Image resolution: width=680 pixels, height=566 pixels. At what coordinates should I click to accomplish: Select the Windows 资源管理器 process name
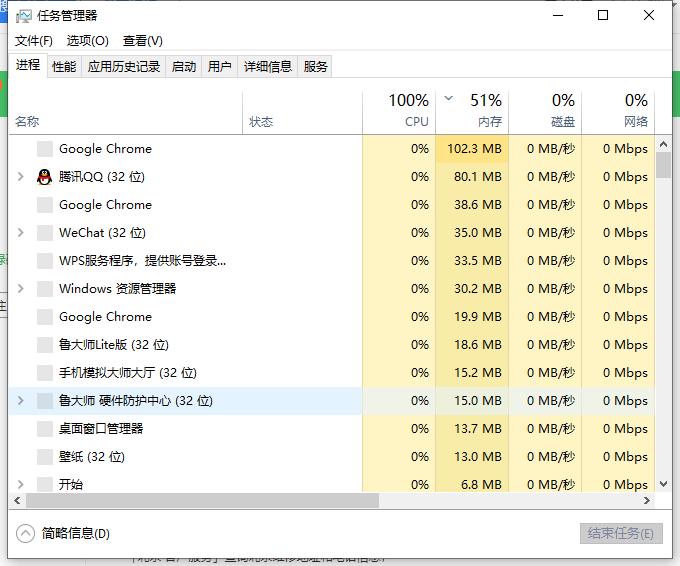(118, 288)
